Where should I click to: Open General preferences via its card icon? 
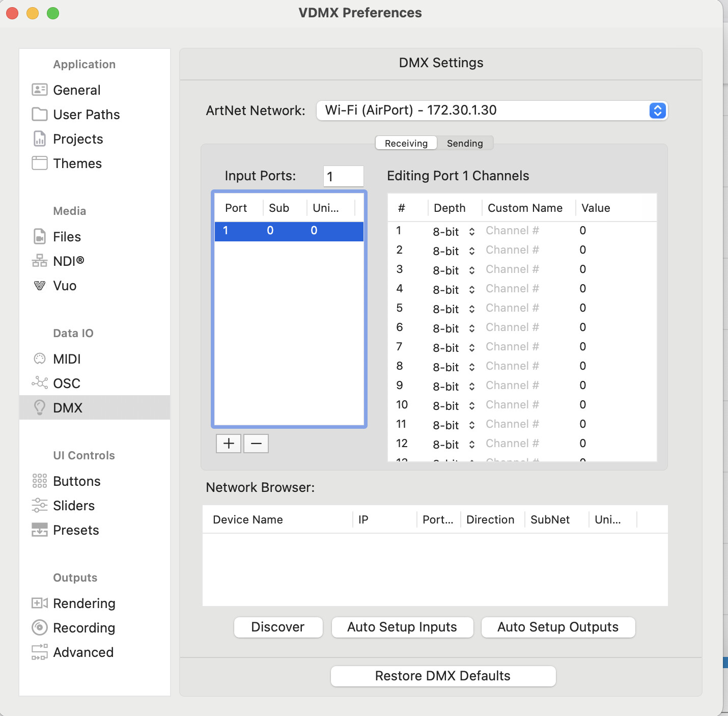tap(40, 90)
